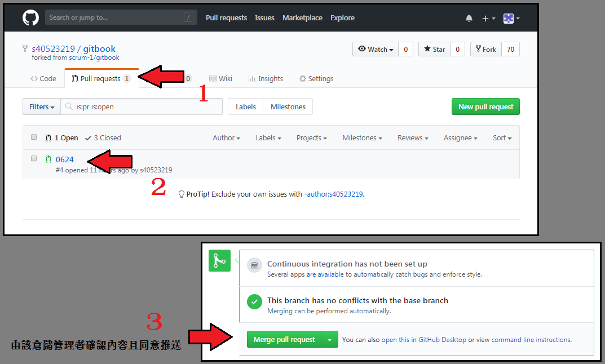
Task: Star the gitbook repository
Action: 435,49
